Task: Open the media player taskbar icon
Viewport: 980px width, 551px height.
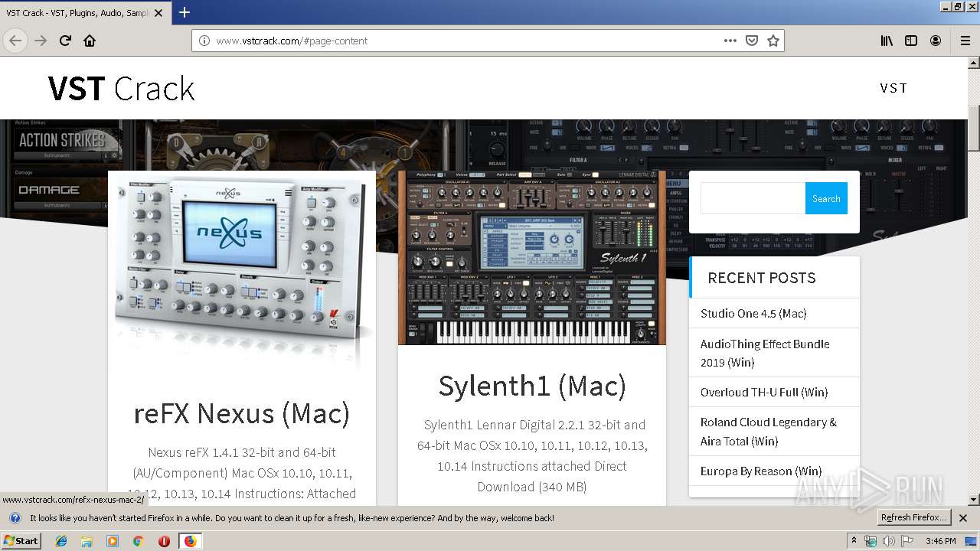Action: point(113,540)
